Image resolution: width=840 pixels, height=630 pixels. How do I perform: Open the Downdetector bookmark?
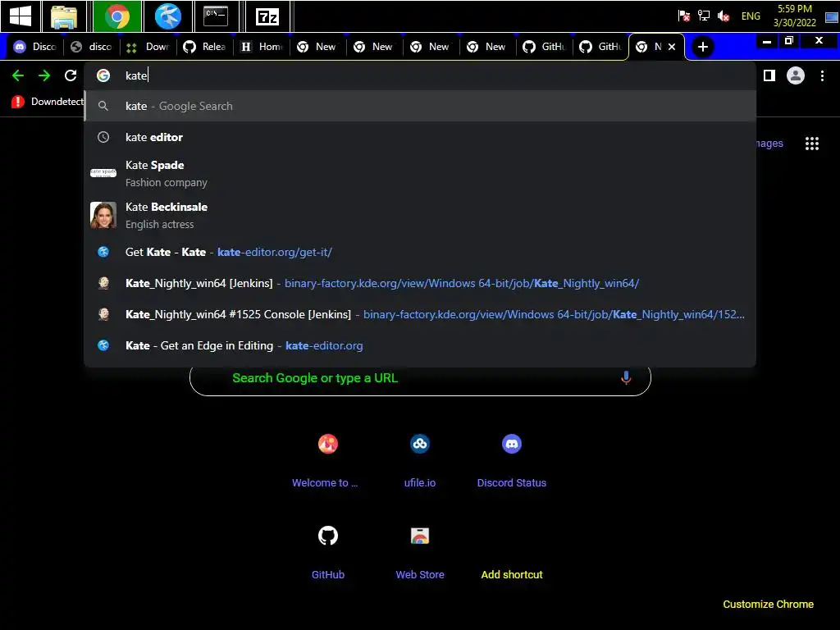[x=47, y=101]
